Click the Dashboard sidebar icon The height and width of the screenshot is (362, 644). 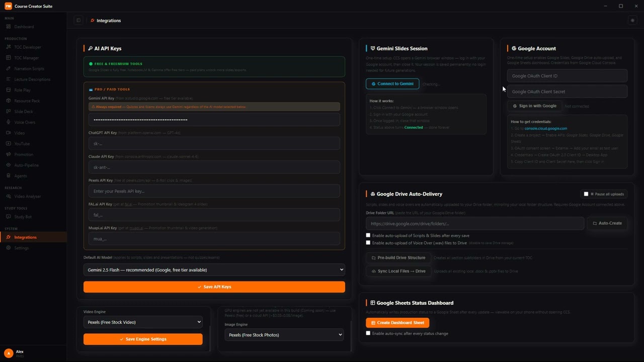(9, 27)
